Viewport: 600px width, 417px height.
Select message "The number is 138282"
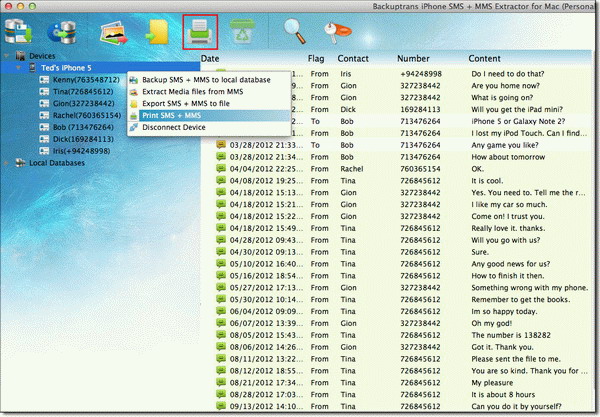pos(511,335)
